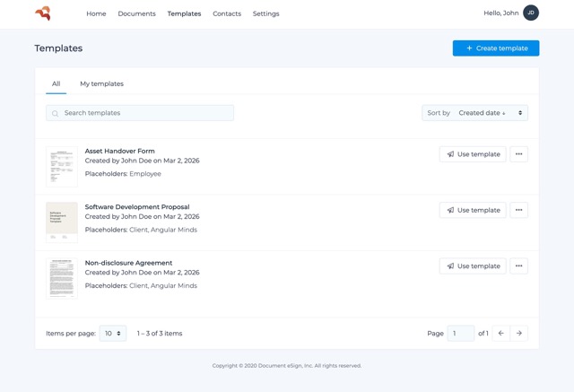Click the app logo in header
This screenshot has width=574, height=392.
pyautogui.click(x=43, y=13)
